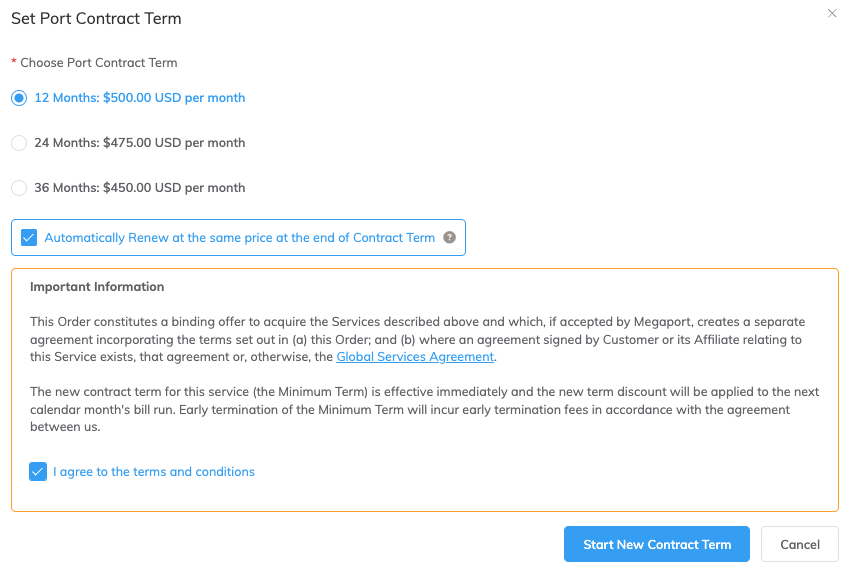Click the Cancel button
Image resolution: width=852 pixels, height=572 pixels.
(799, 545)
